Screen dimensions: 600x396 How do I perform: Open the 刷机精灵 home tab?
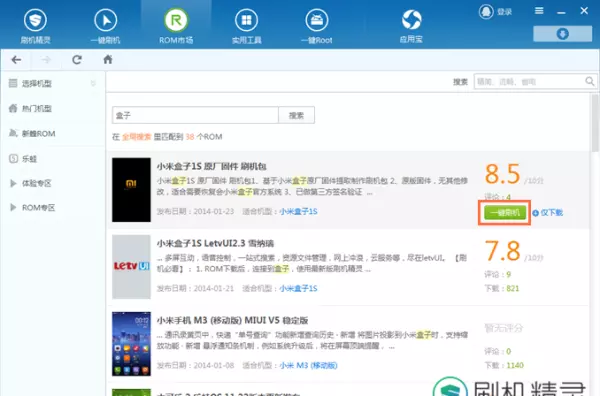35,25
